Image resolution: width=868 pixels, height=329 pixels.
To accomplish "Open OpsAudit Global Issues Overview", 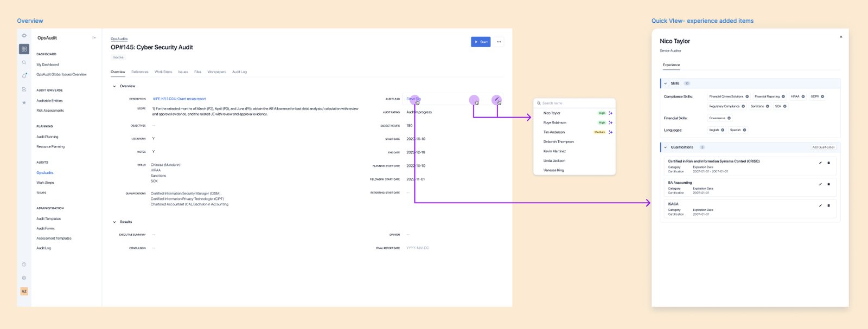I will [61, 74].
